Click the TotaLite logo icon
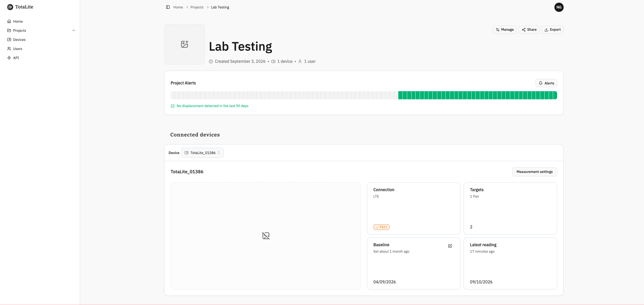The image size is (644, 305). tap(10, 7)
